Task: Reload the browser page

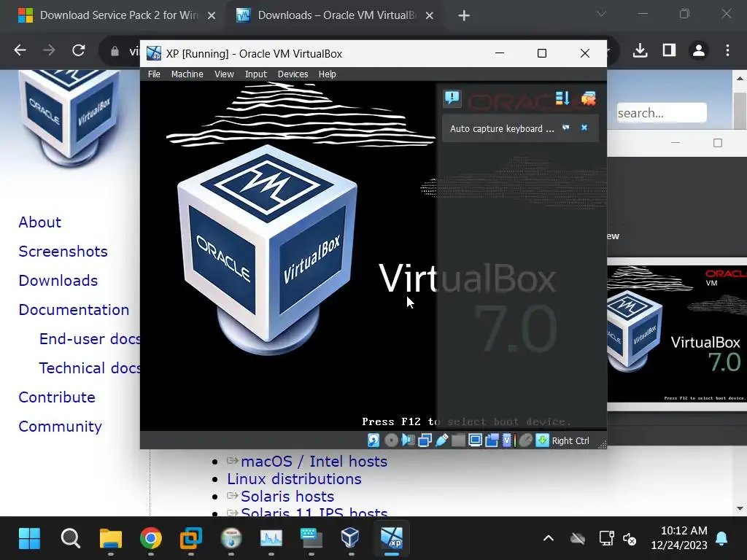Action: click(x=79, y=50)
